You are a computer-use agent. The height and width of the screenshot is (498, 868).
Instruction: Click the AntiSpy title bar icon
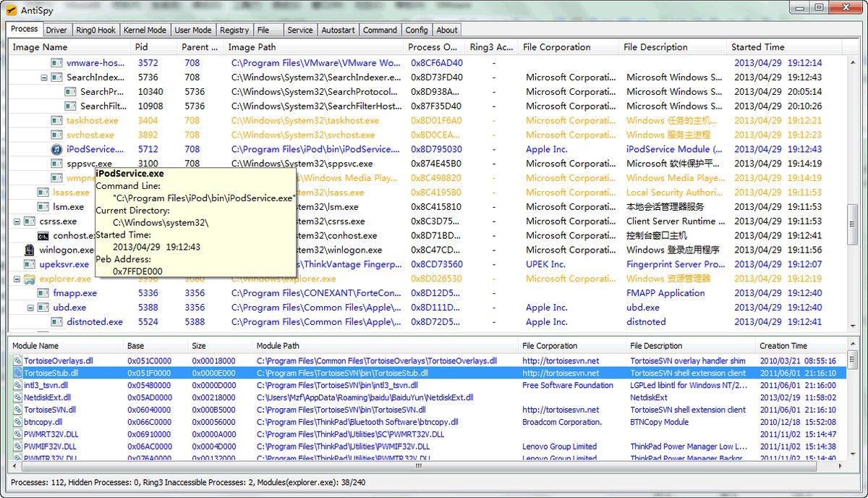pos(11,10)
